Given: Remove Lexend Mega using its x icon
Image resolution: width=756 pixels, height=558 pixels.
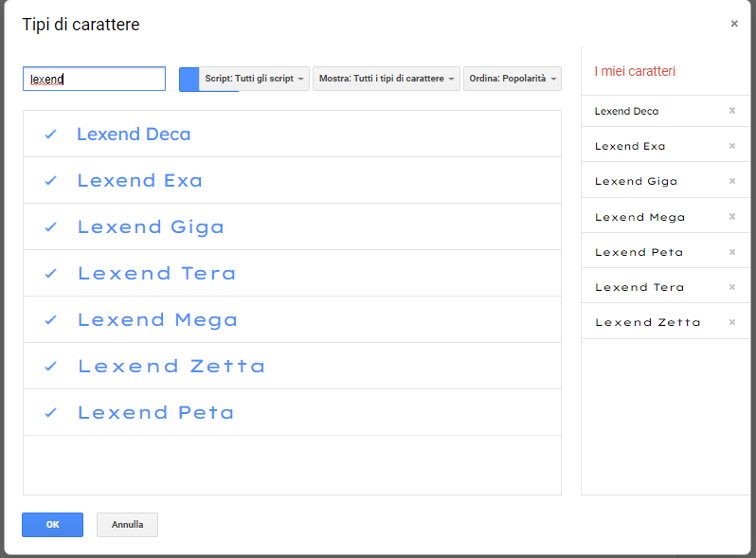Looking at the screenshot, I should [731, 217].
